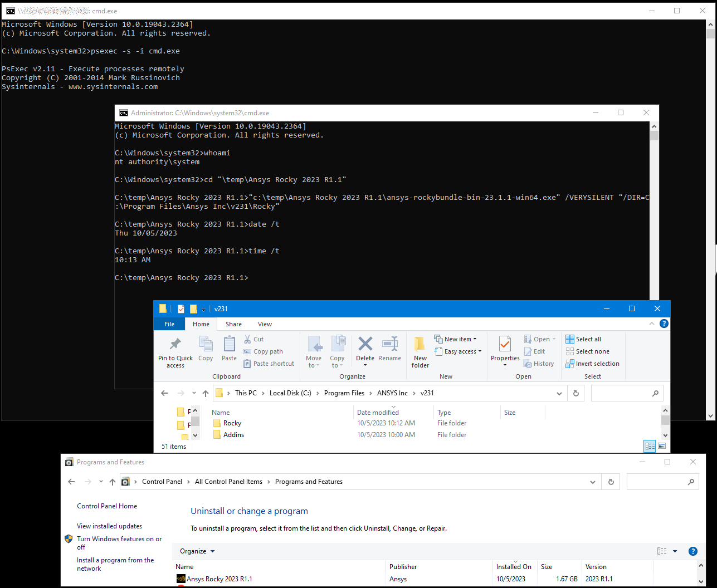Click the Paste ribbon icon
The height and width of the screenshot is (588, 717).
tap(229, 344)
